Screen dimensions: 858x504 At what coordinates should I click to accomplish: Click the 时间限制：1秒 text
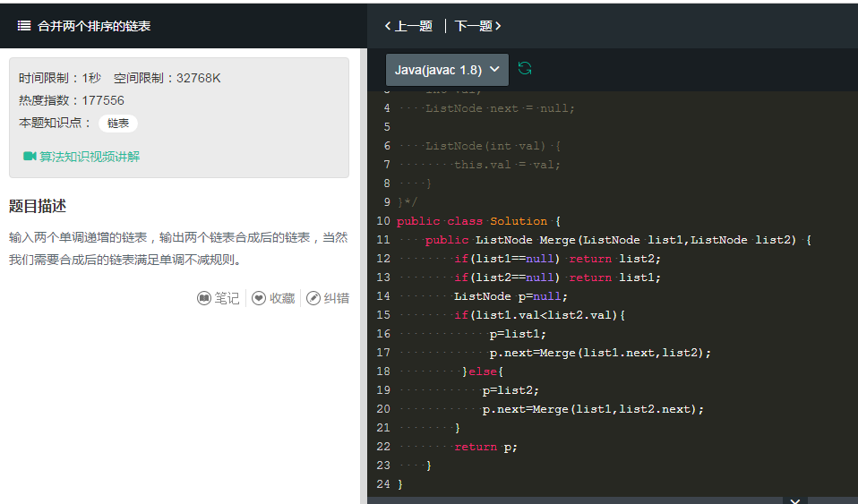click(60, 78)
